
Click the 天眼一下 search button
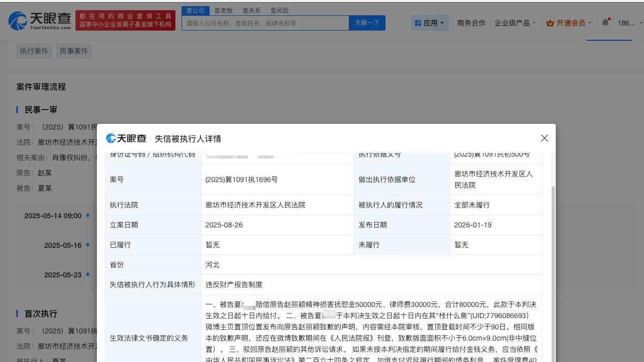[367, 22]
